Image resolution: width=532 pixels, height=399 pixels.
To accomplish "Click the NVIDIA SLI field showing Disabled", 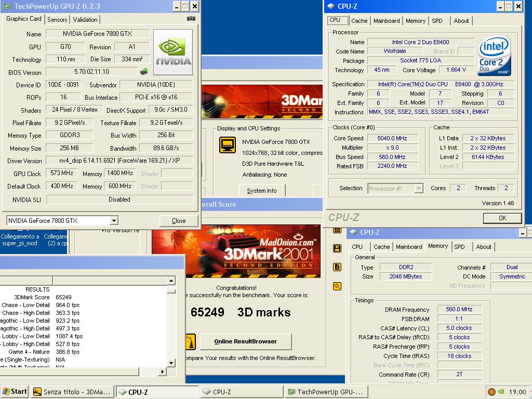I will pos(119,199).
